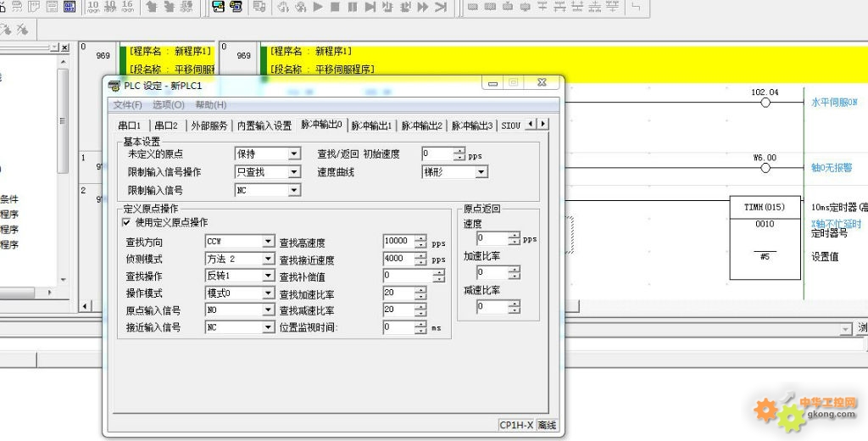The width and height of the screenshot is (868, 441).
Task: Click the crossed-out plug icon in second toolbar row
Action: 22,30
